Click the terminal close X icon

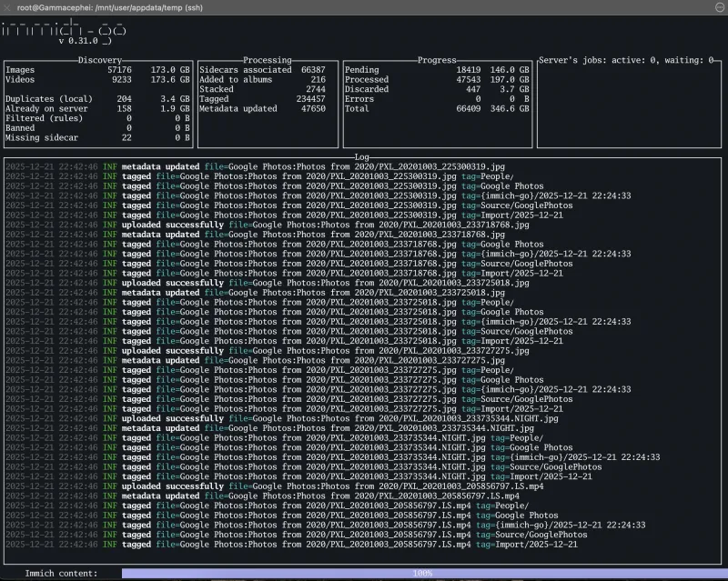8,8
